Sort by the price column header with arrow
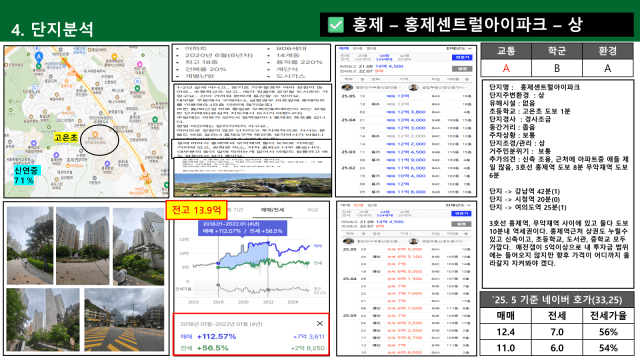 pyautogui.click(x=405, y=79)
